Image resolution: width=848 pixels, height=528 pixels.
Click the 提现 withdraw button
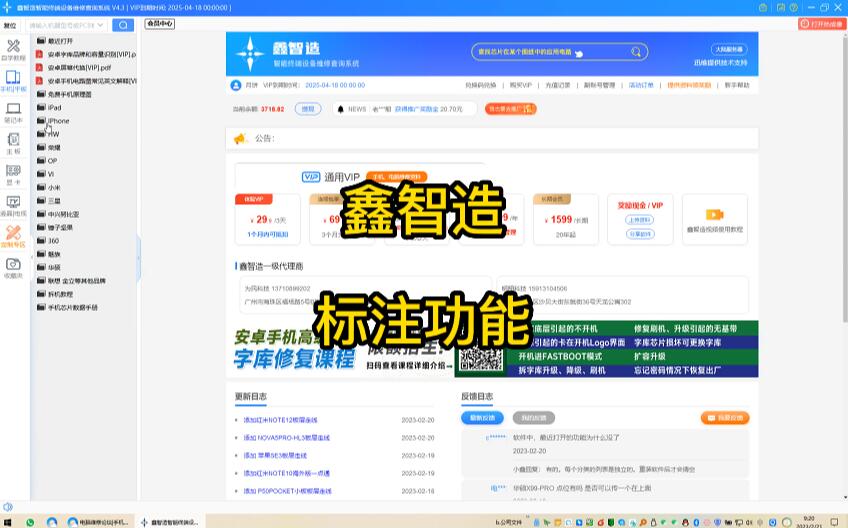(x=308, y=109)
